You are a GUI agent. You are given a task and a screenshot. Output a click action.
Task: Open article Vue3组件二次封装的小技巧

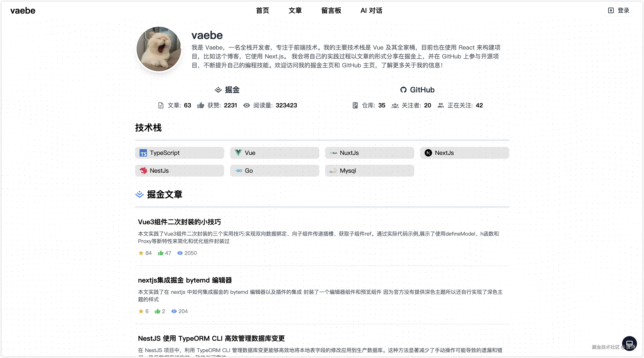point(179,222)
